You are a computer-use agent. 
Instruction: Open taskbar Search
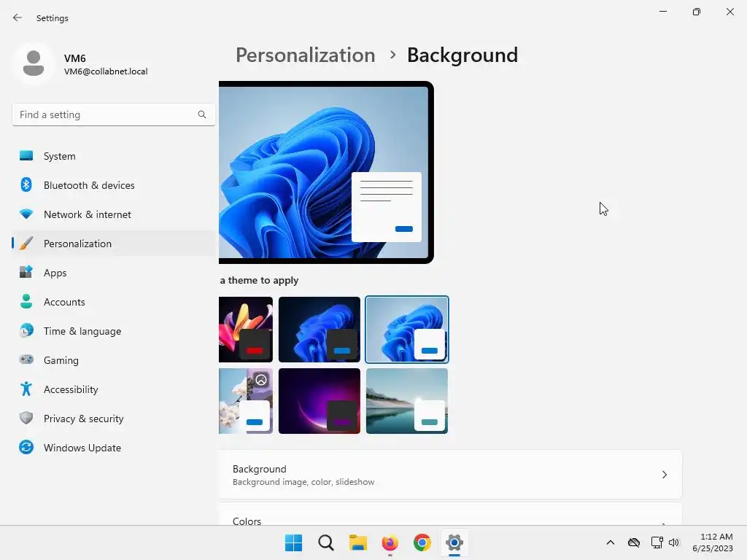(326, 542)
